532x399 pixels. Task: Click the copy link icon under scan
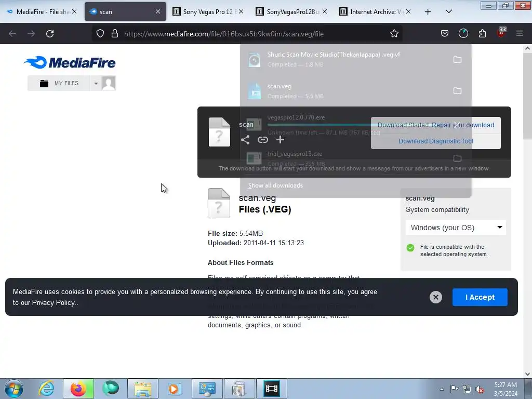[262, 140]
